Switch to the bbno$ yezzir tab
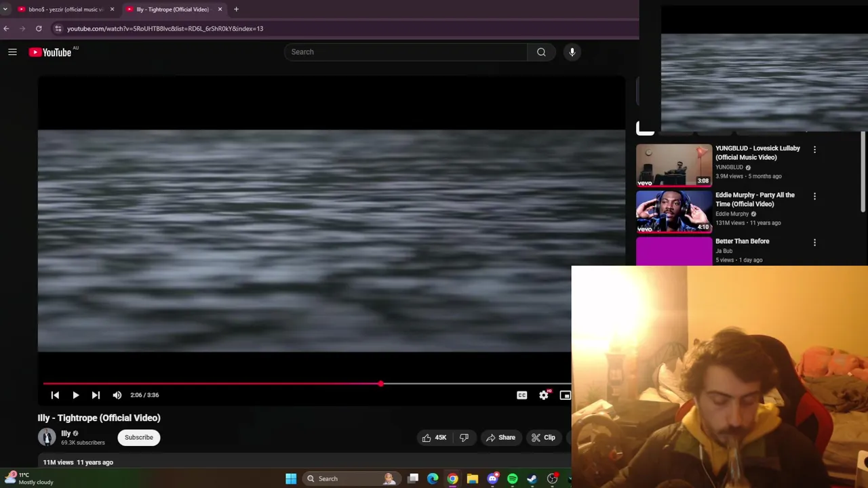The width and height of the screenshot is (868, 488). (x=65, y=9)
